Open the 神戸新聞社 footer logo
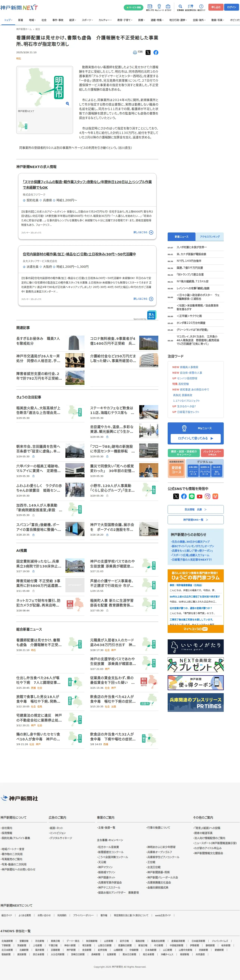 [19, 798]
